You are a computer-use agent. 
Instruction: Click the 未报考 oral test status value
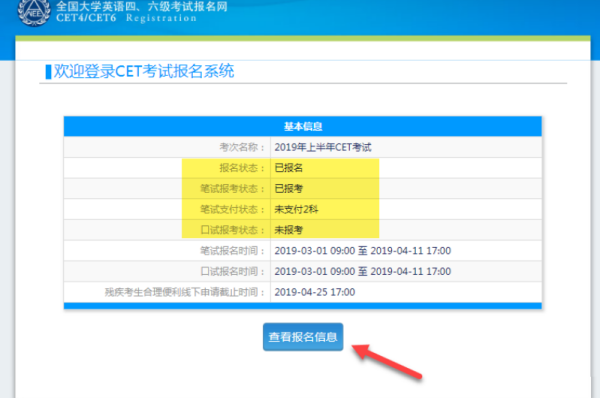point(289,230)
